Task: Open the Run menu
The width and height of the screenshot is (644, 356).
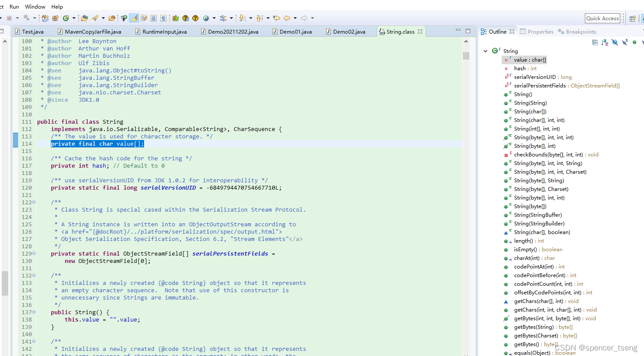Action: (14, 6)
